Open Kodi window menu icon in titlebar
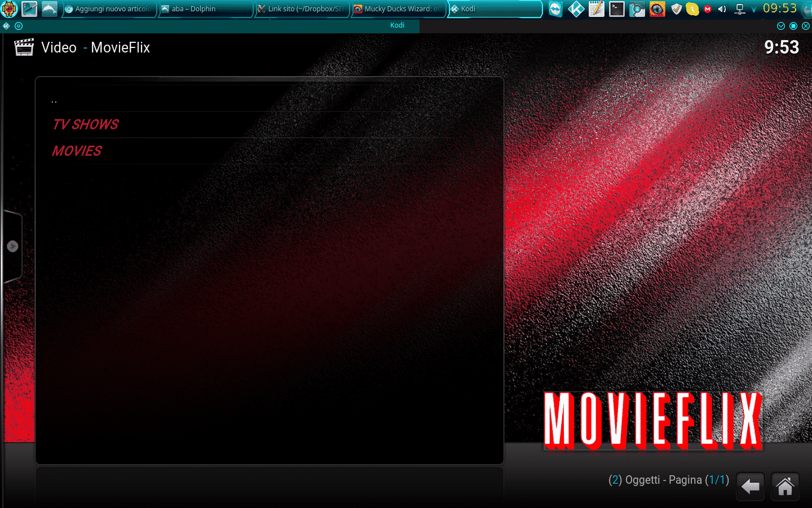 click(6, 26)
